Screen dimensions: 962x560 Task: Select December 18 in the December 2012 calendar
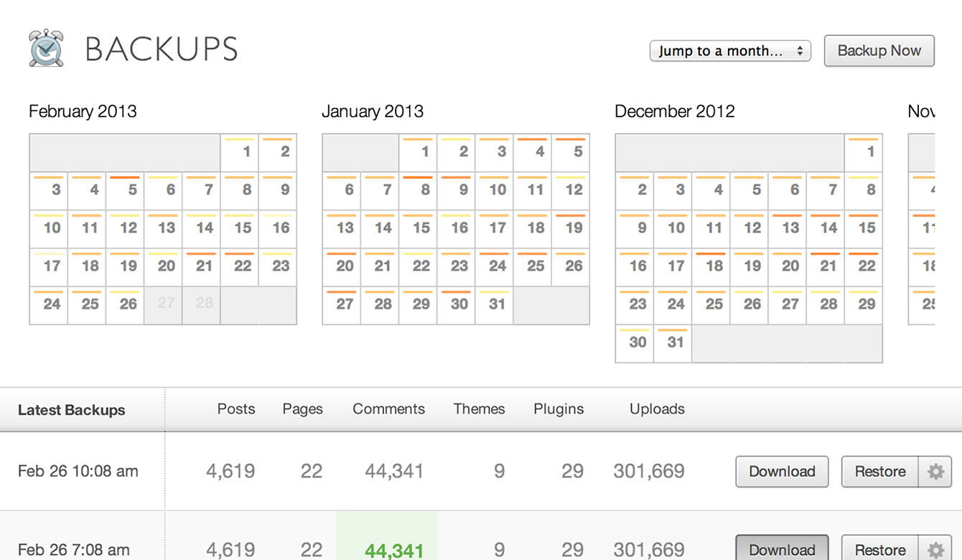(711, 267)
